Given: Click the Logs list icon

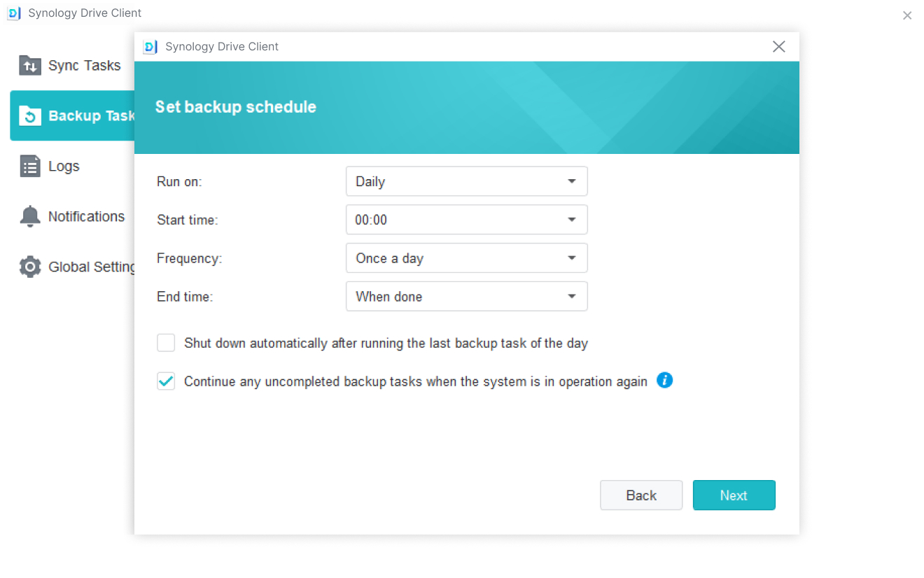Looking at the screenshot, I should click(30, 167).
